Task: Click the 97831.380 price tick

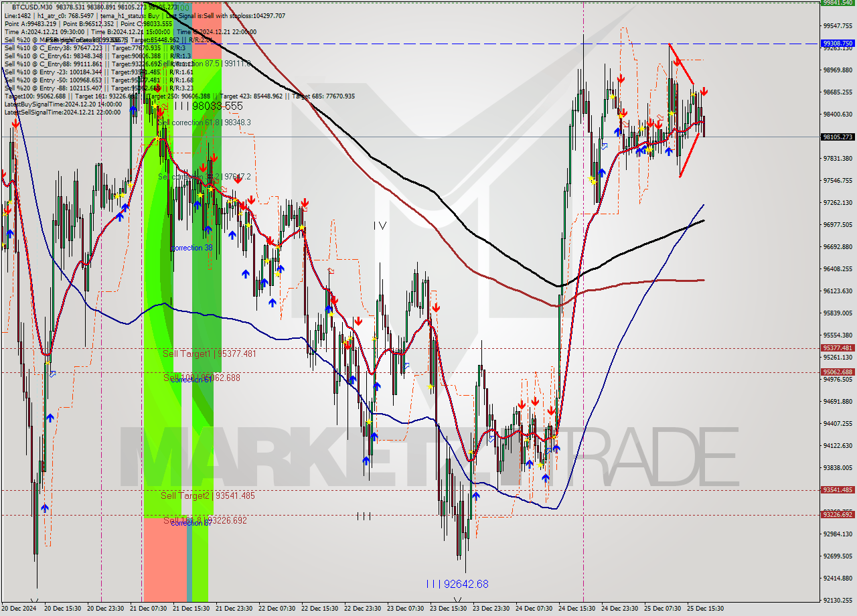Action: (838, 158)
